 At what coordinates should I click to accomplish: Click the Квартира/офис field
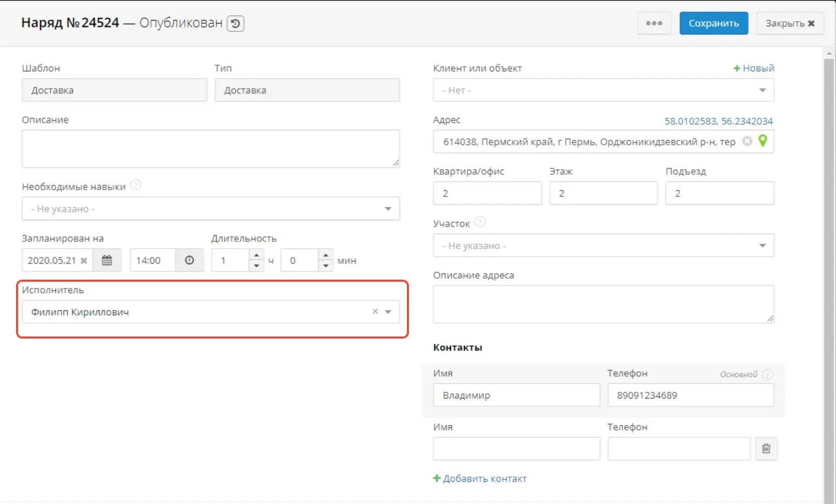click(488, 193)
